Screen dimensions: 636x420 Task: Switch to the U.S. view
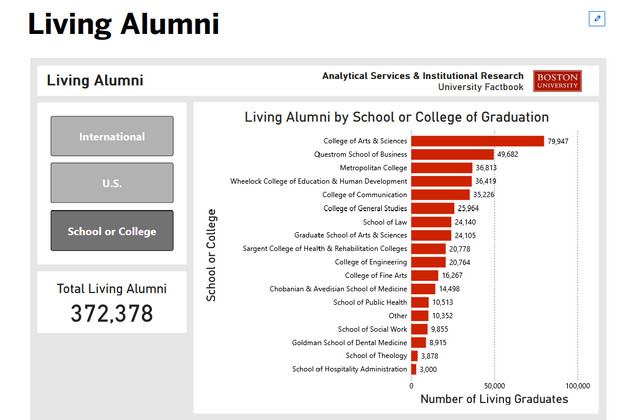[x=112, y=184]
